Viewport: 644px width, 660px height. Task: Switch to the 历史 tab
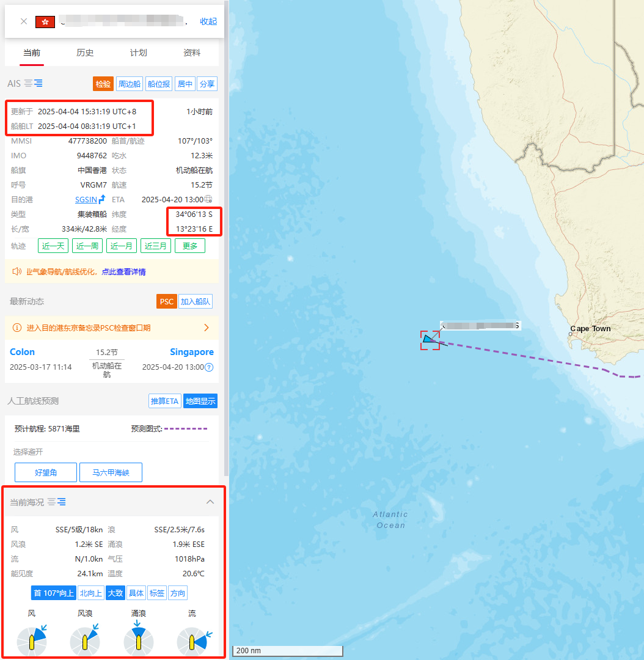pos(85,53)
